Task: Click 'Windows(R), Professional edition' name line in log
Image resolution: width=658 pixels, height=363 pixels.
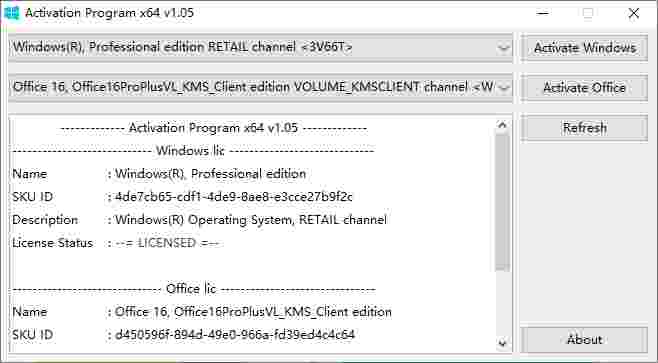Action: 210,174
